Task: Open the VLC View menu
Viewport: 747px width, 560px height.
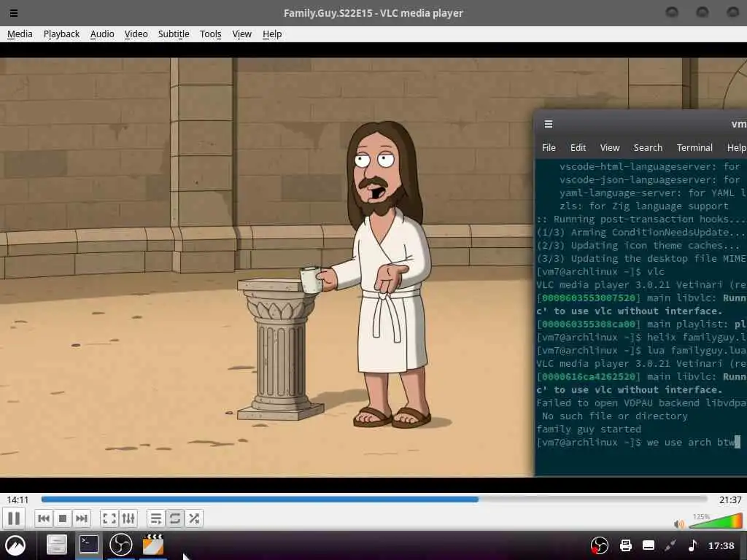Action: click(241, 34)
